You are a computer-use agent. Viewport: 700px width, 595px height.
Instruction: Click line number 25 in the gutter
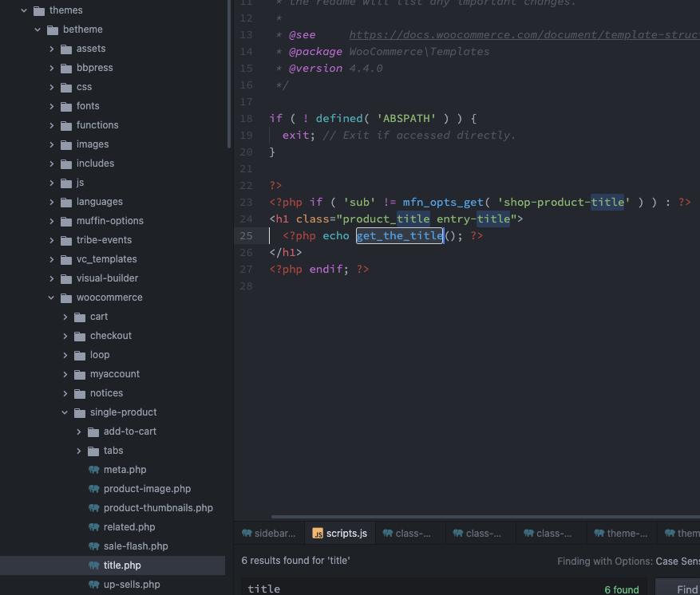(246, 236)
